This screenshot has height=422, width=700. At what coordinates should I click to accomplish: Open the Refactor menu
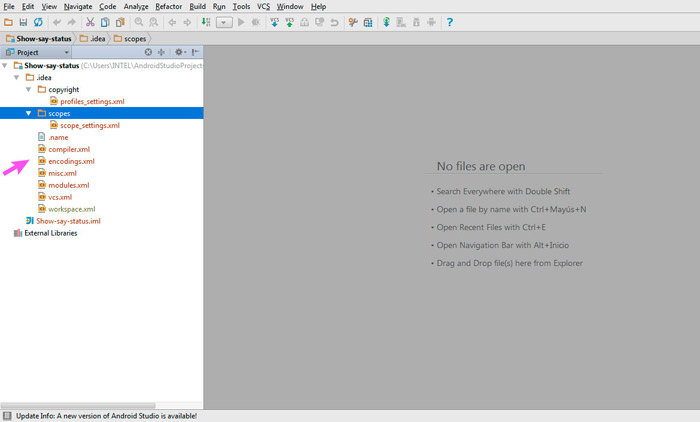168,7
